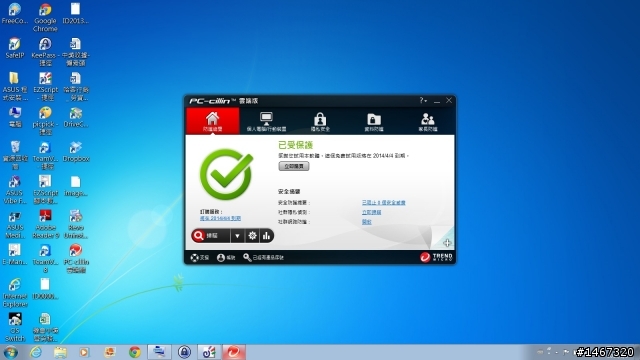Expand the scan options dropdown arrow
The width and height of the screenshot is (640, 360).
point(237,236)
